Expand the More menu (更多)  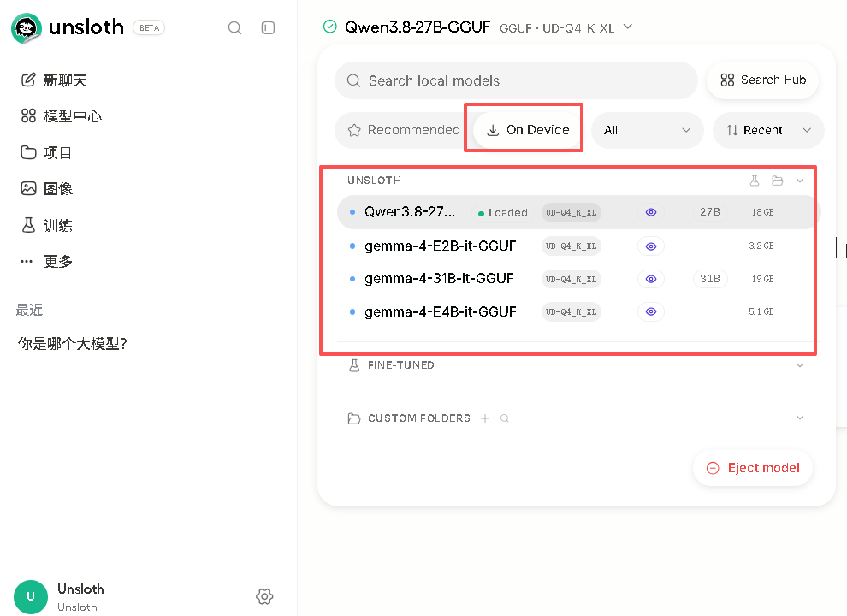46,262
